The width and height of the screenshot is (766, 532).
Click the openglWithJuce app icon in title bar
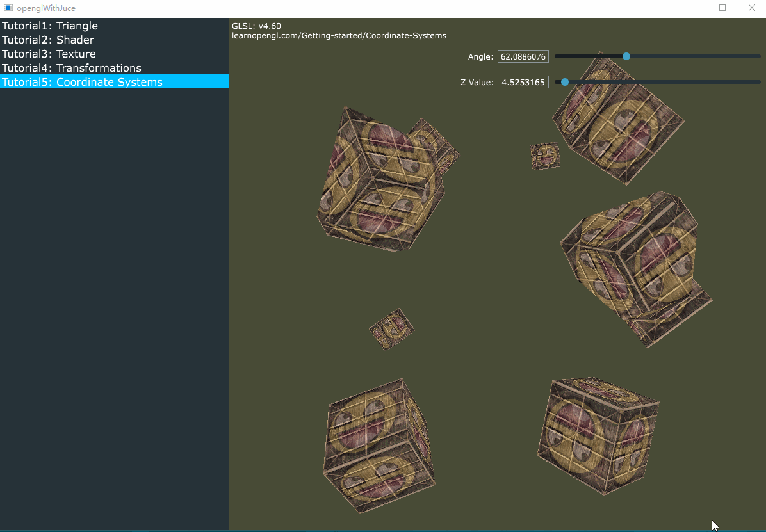[x=8, y=8]
